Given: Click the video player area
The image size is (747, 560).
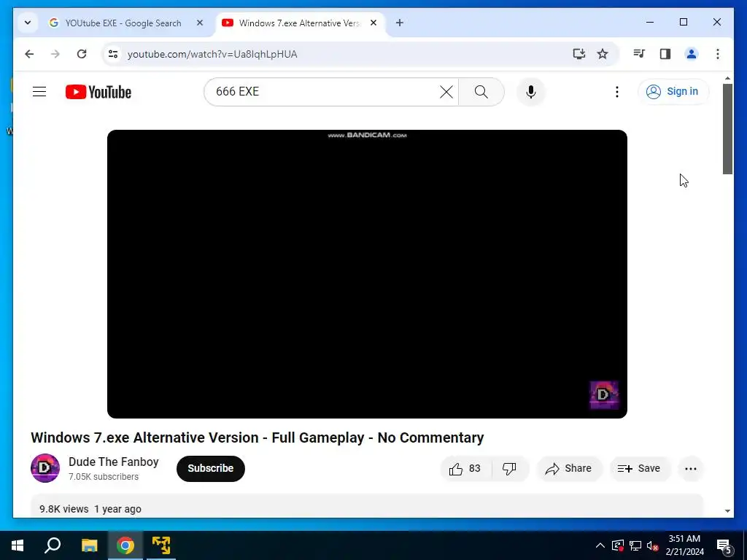Looking at the screenshot, I should (367, 274).
